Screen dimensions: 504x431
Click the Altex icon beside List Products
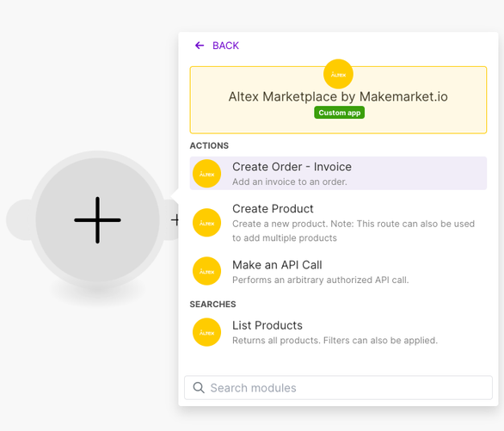(206, 332)
